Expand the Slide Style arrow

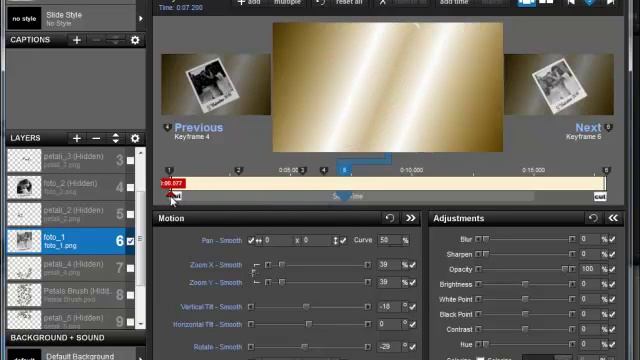pyautogui.click(x=141, y=18)
